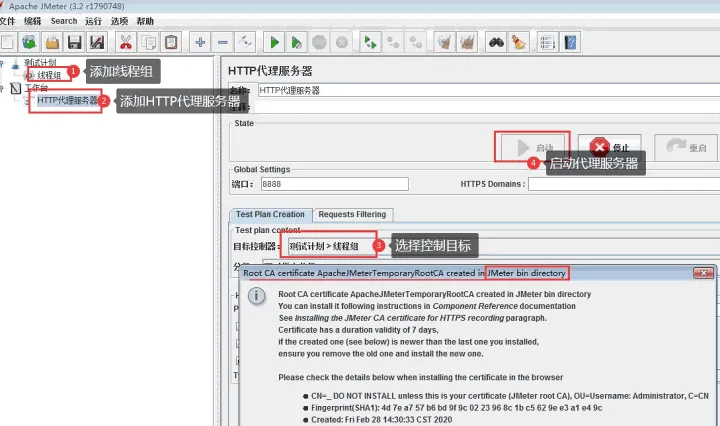This screenshot has height=426, width=720.
Task: Select the 线程组 tree node
Action: (49, 75)
